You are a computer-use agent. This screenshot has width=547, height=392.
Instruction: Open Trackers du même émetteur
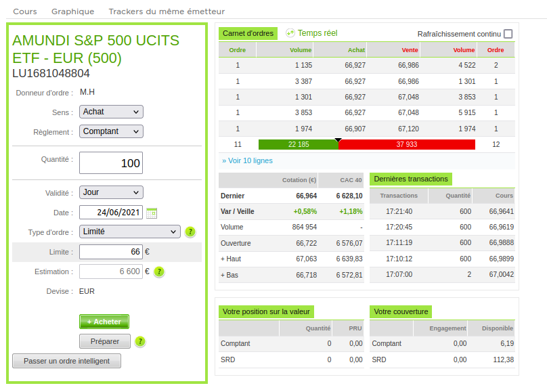click(165, 11)
